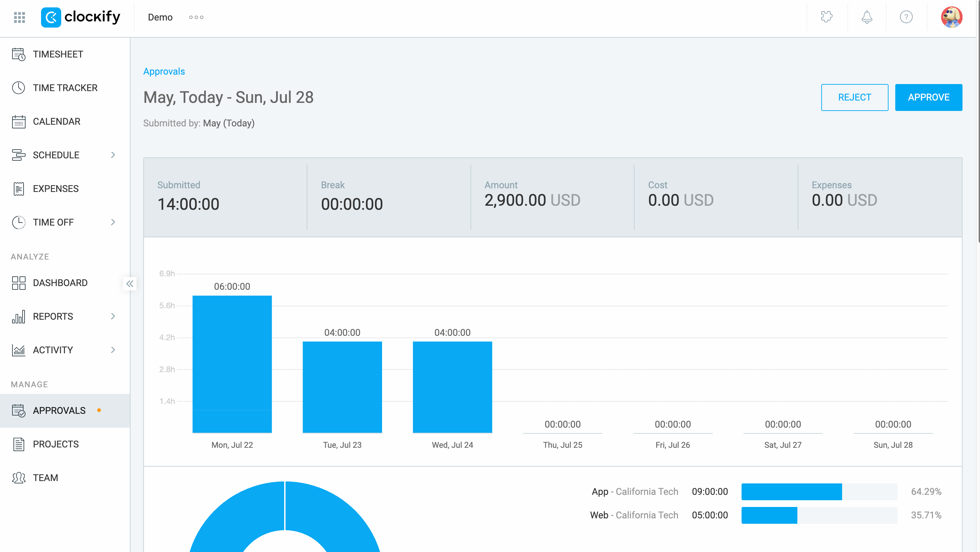Click Submitted by May (Today) text
The image size is (980, 552).
click(198, 123)
